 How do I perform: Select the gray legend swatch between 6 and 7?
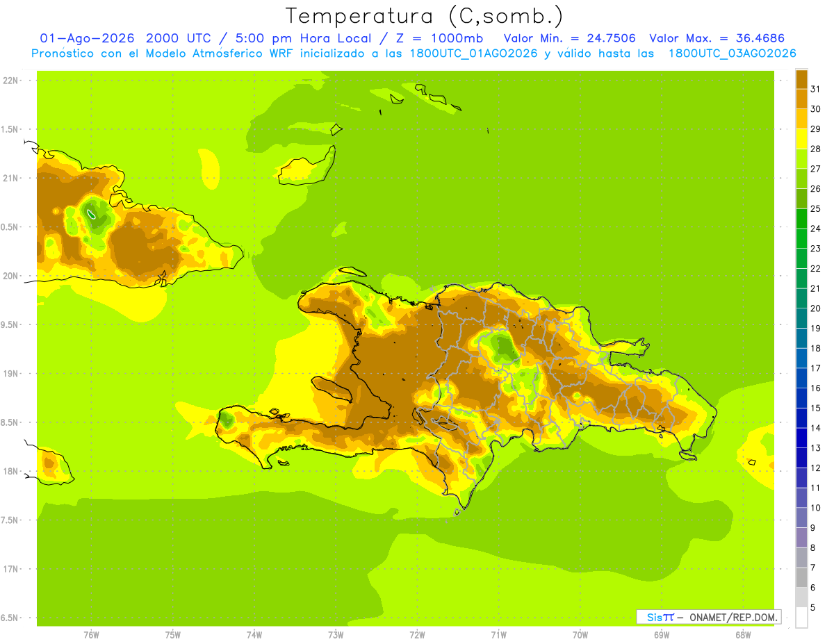click(x=801, y=577)
